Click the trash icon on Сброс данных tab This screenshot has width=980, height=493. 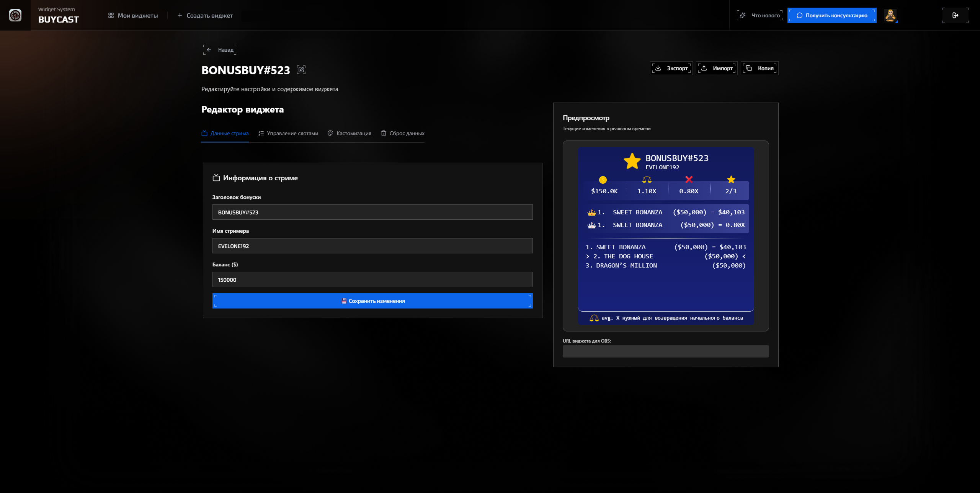pyautogui.click(x=384, y=133)
